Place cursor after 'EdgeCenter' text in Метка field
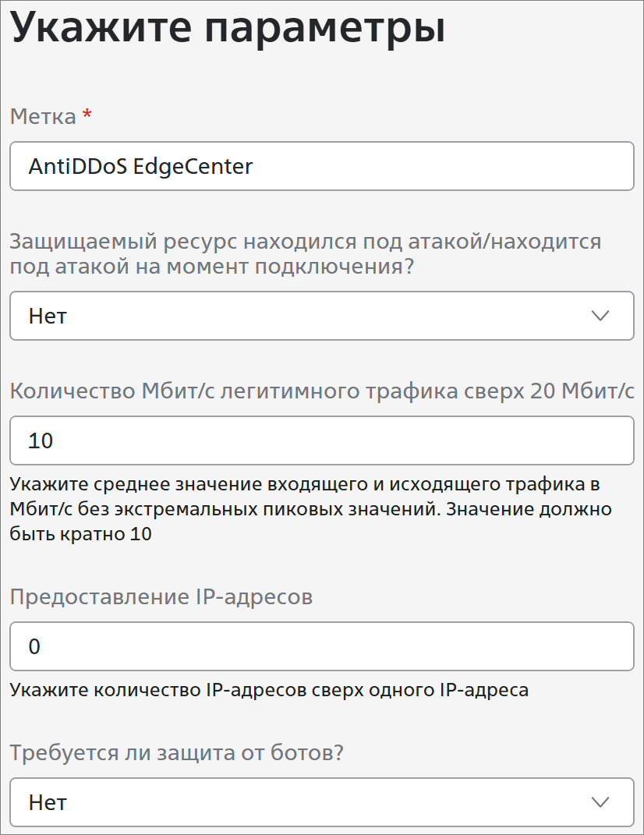The image size is (644, 835). [x=255, y=166]
